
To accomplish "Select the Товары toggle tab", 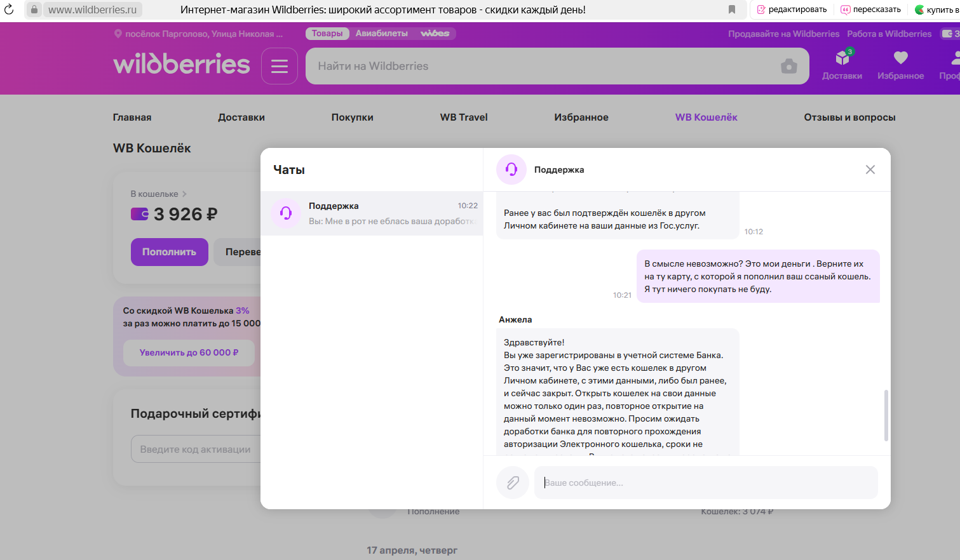I will 327,34.
